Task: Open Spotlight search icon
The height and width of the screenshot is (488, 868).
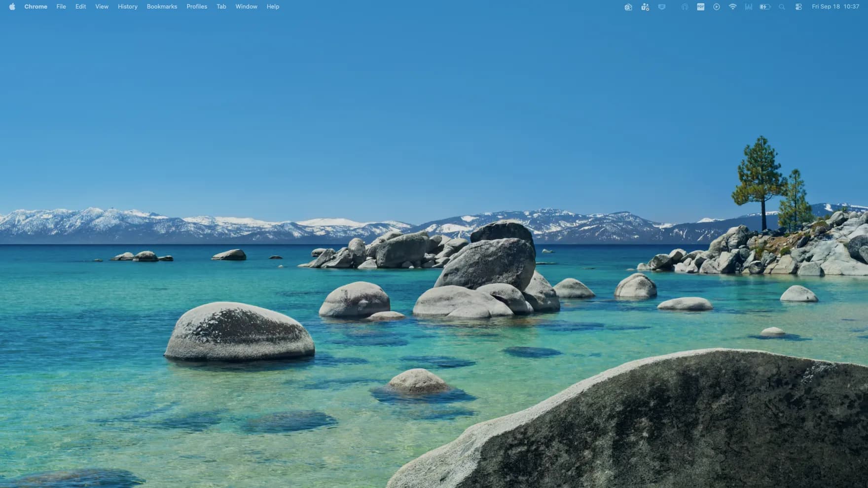Action: pyautogui.click(x=782, y=7)
